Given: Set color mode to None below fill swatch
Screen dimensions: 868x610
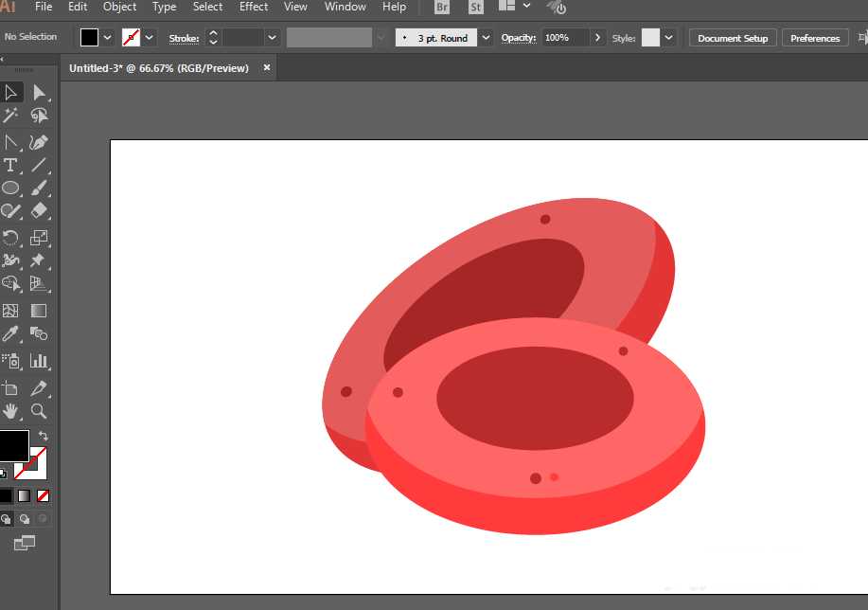Looking at the screenshot, I should 41,495.
